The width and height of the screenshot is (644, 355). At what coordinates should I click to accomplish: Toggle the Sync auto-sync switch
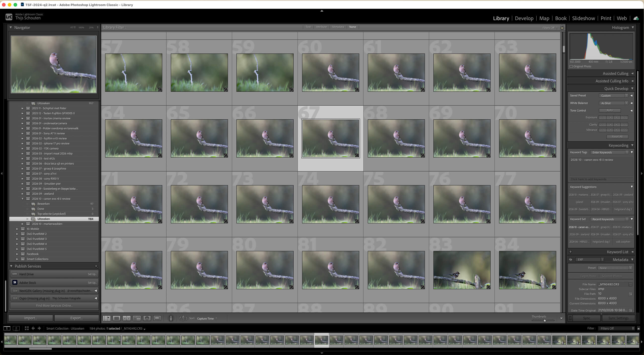570,318
